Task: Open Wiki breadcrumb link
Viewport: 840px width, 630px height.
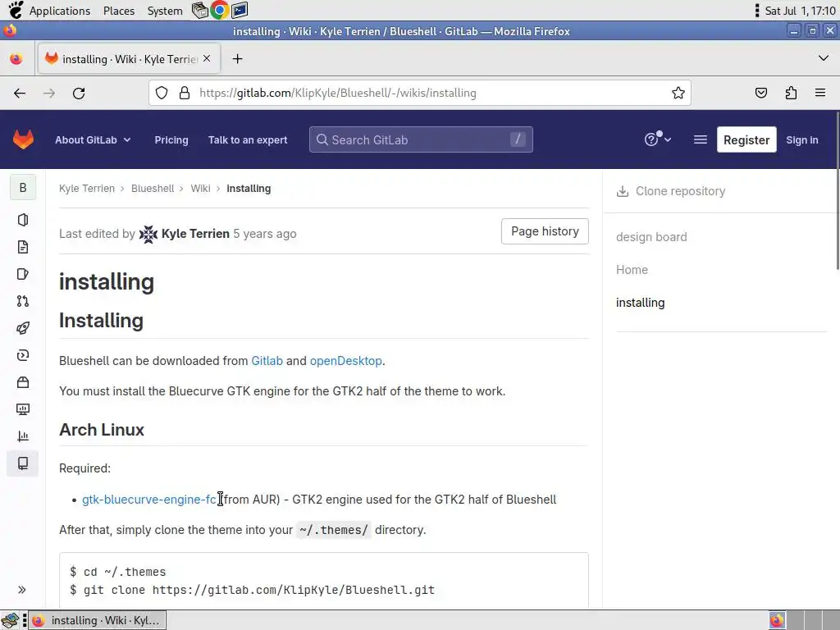Action: coord(200,189)
